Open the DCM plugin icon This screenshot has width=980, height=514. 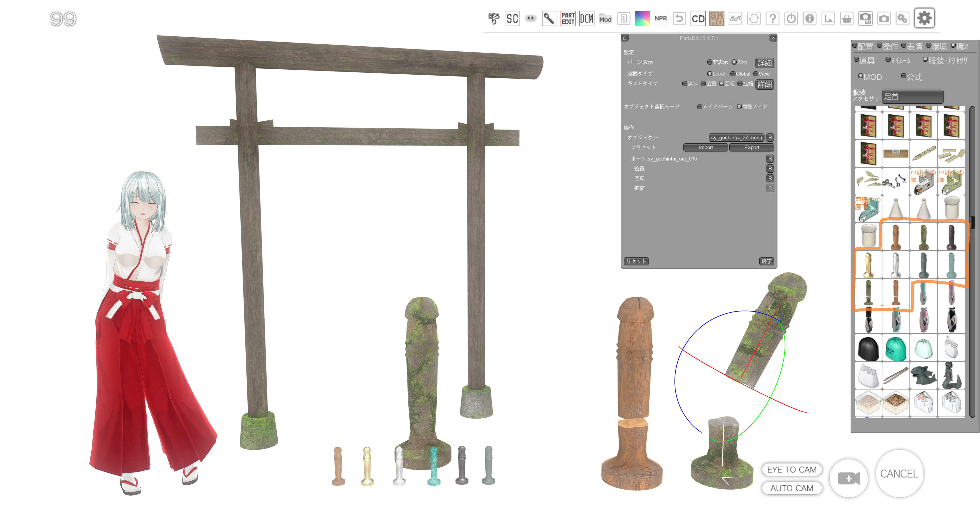[x=586, y=18]
